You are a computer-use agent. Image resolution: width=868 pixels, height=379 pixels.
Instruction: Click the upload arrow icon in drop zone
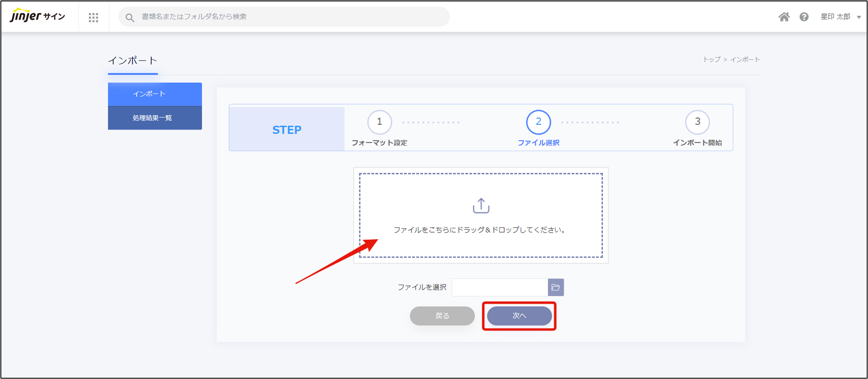pyautogui.click(x=481, y=206)
